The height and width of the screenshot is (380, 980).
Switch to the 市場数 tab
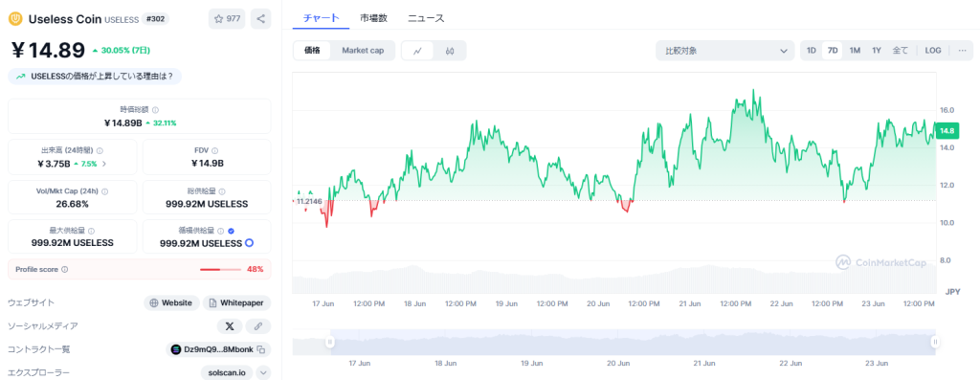pos(374,18)
